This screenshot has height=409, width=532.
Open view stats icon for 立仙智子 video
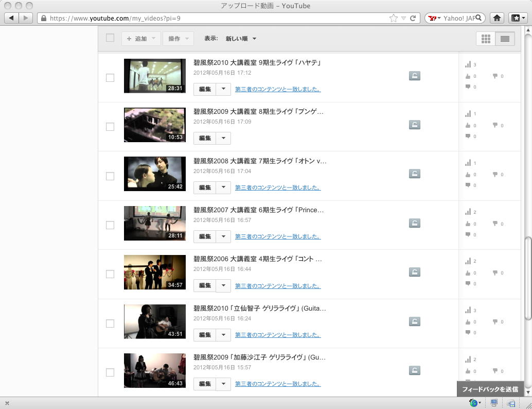pyautogui.click(x=468, y=310)
